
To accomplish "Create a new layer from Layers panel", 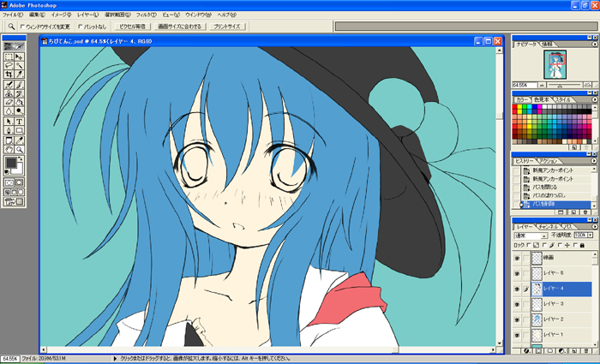I will coord(574,350).
